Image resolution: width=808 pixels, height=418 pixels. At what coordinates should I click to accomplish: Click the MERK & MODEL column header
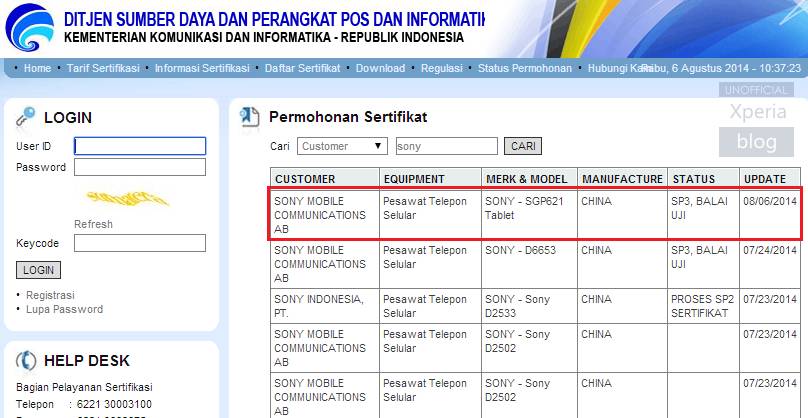(530, 179)
